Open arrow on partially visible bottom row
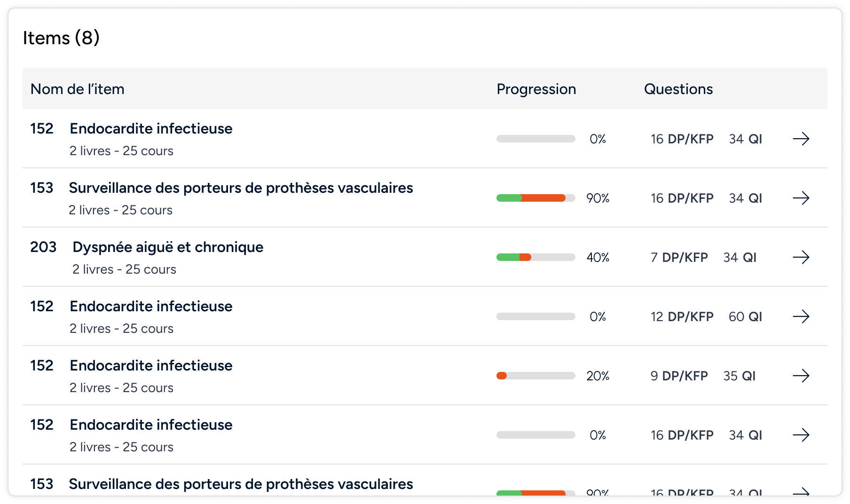 [x=801, y=492]
